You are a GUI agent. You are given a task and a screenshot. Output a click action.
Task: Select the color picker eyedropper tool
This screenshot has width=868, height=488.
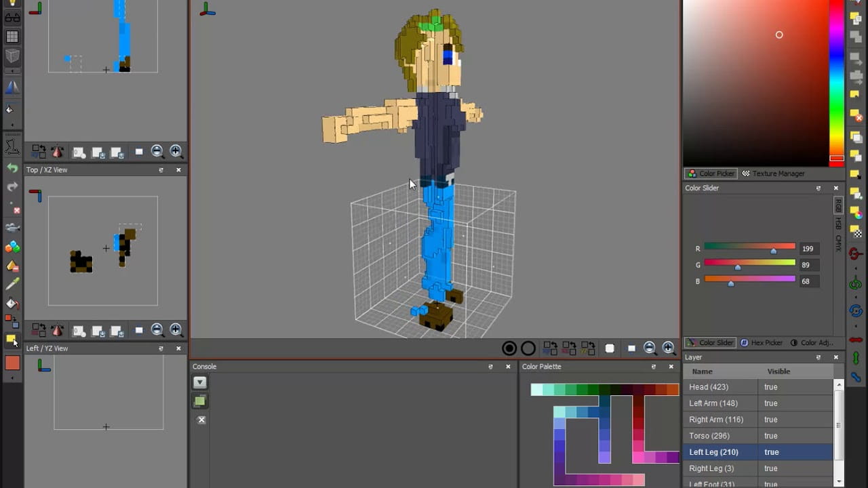pyautogui.click(x=12, y=285)
